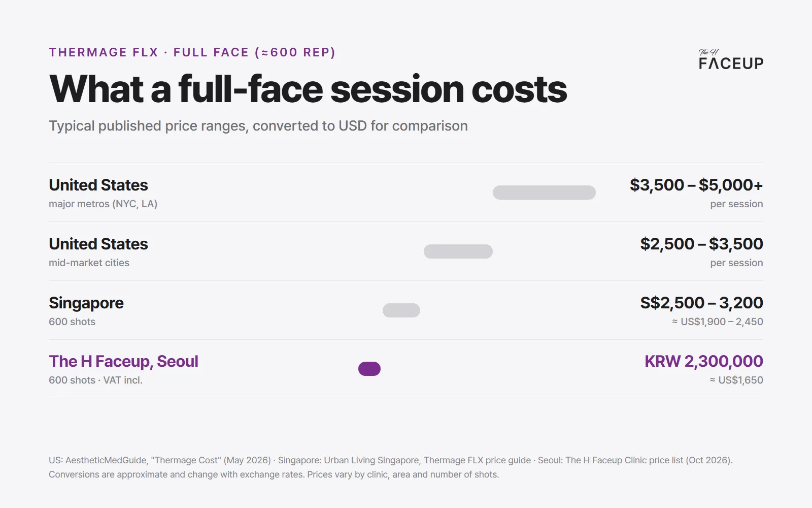Click the S$2,500 – 3,200 price

coord(702,303)
